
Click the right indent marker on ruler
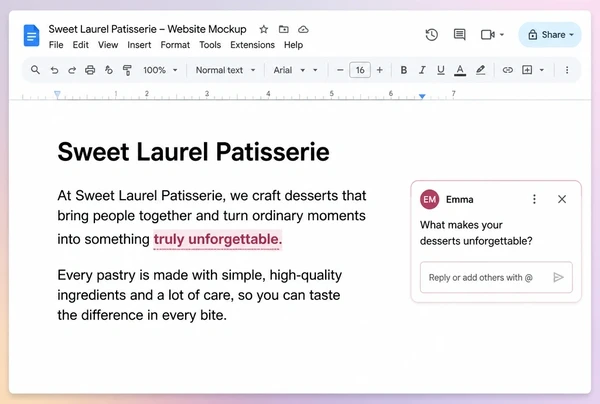pyautogui.click(x=422, y=96)
